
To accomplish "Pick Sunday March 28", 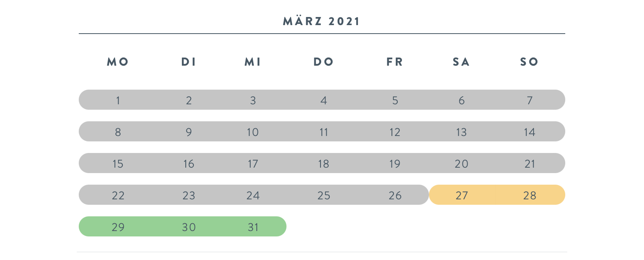I will point(530,195).
